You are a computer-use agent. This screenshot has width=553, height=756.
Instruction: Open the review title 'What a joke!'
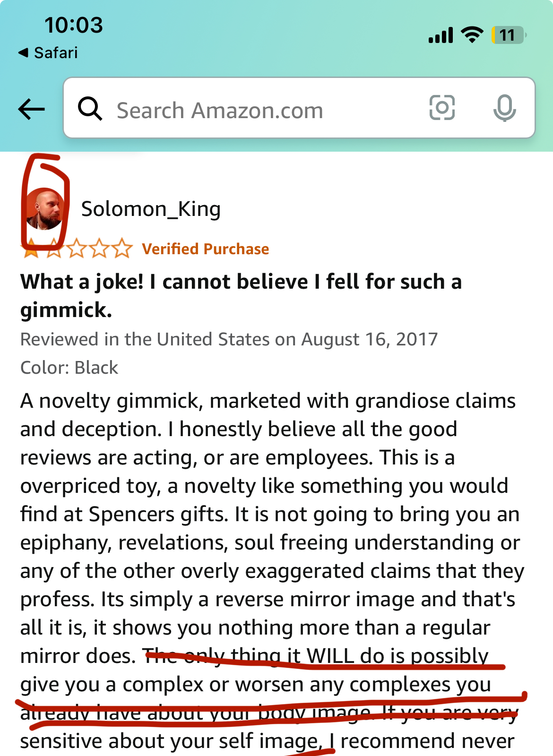tap(241, 296)
